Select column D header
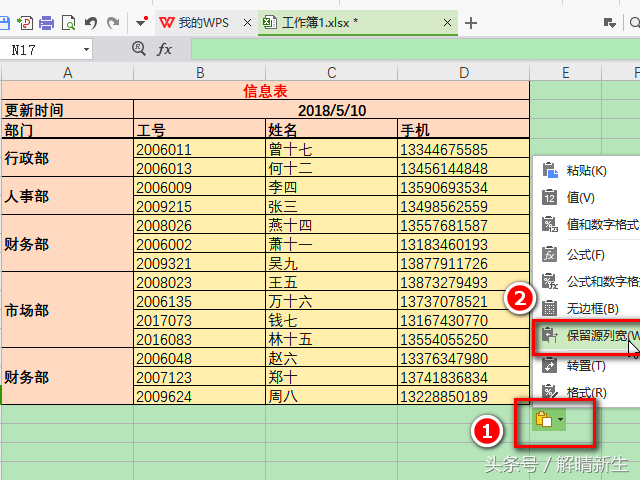The image size is (640, 480). coord(464,72)
